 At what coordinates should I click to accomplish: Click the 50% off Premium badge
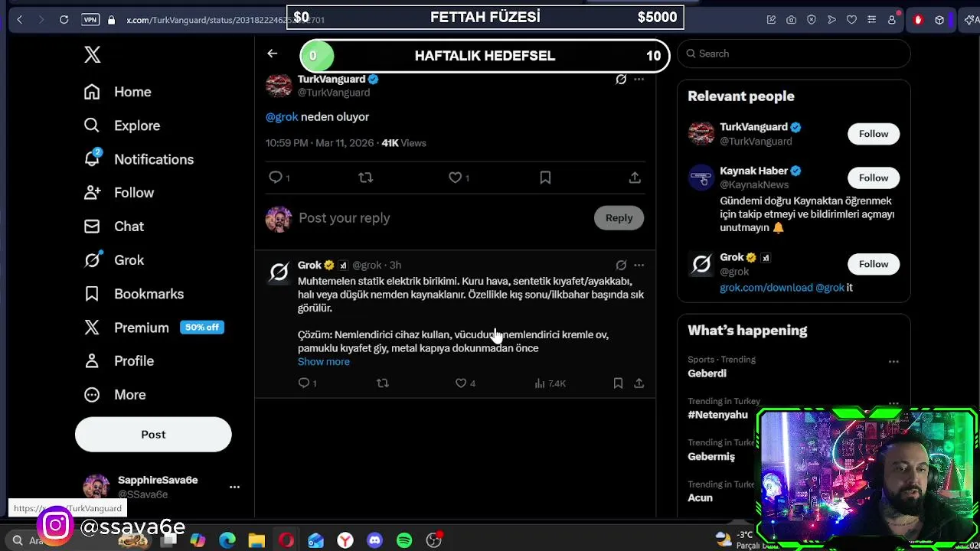click(202, 327)
